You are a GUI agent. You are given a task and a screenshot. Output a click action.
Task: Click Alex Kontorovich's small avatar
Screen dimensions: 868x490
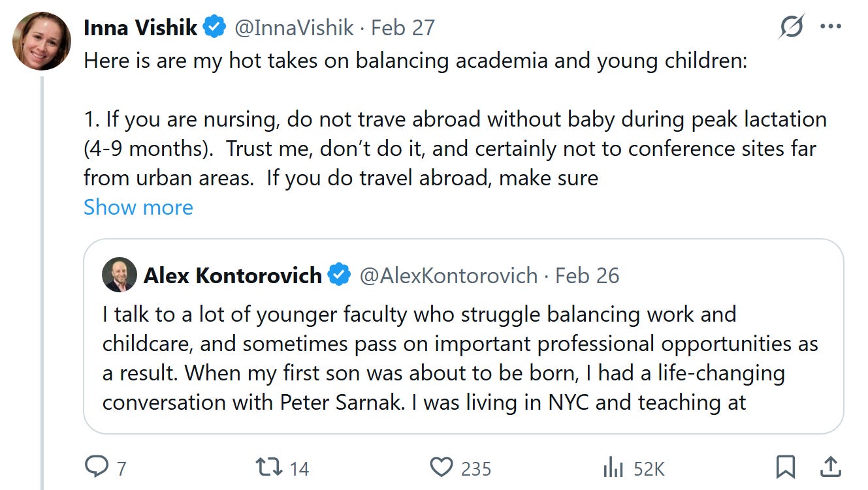[120, 275]
